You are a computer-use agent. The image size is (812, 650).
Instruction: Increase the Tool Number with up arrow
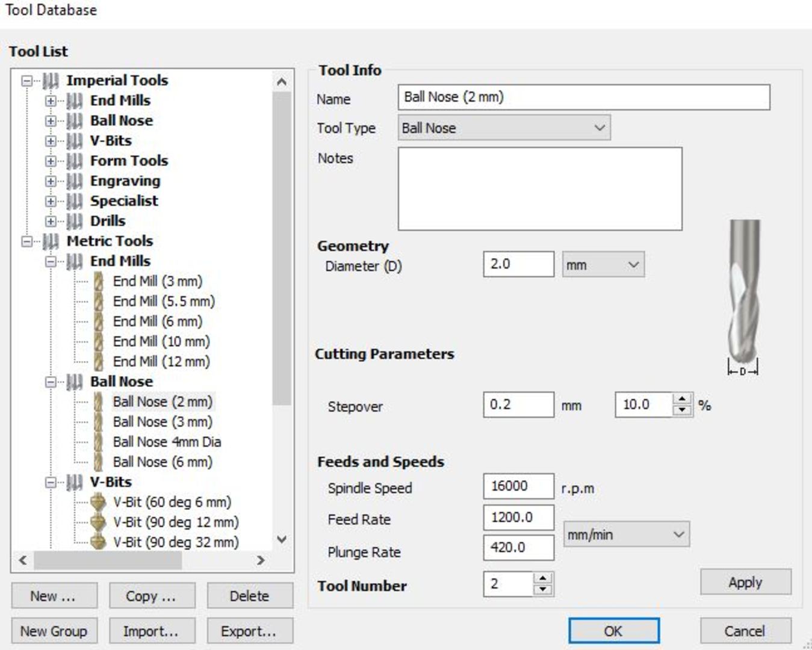pos(543,578)
